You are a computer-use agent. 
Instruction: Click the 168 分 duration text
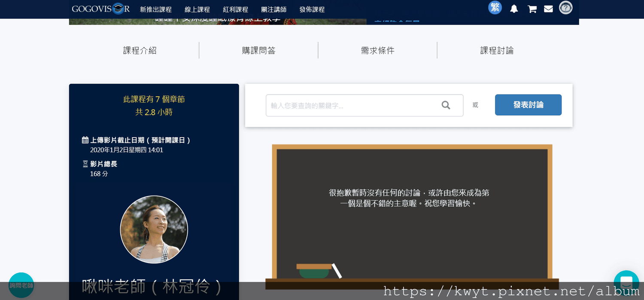(x=99, y=174)
